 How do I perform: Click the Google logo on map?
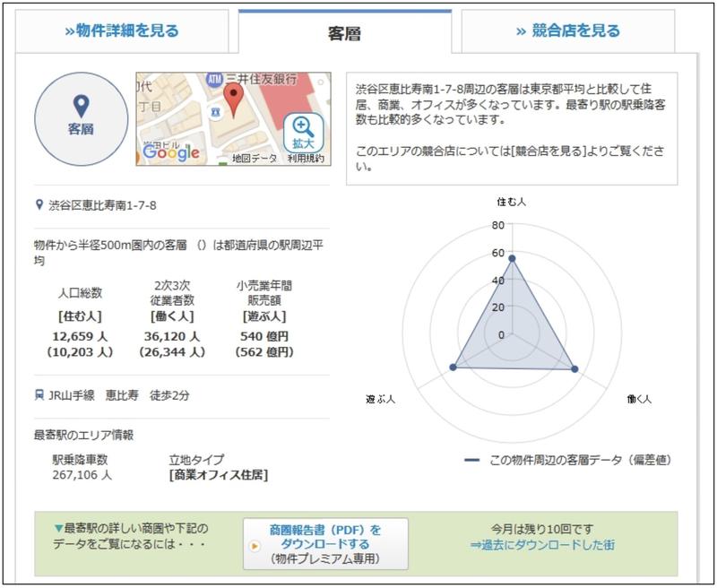coord(171,152)
